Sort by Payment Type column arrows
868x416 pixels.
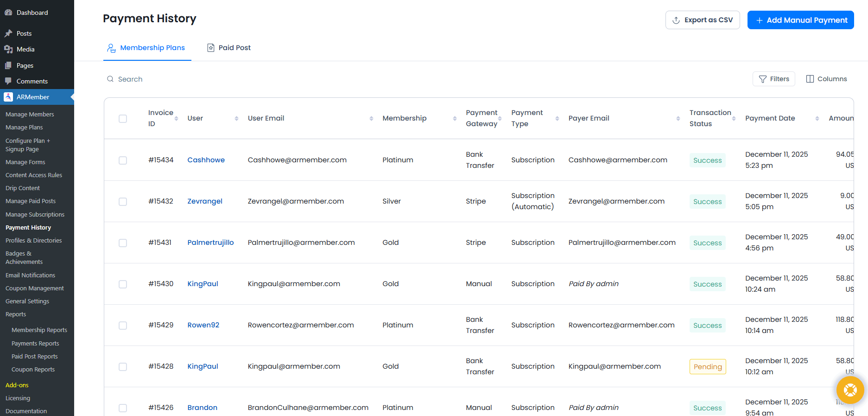(x=557, y=119)
